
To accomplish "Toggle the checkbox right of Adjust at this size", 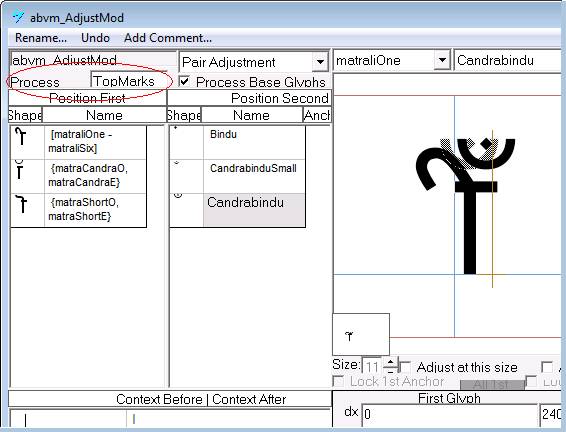I will (547, 367).
